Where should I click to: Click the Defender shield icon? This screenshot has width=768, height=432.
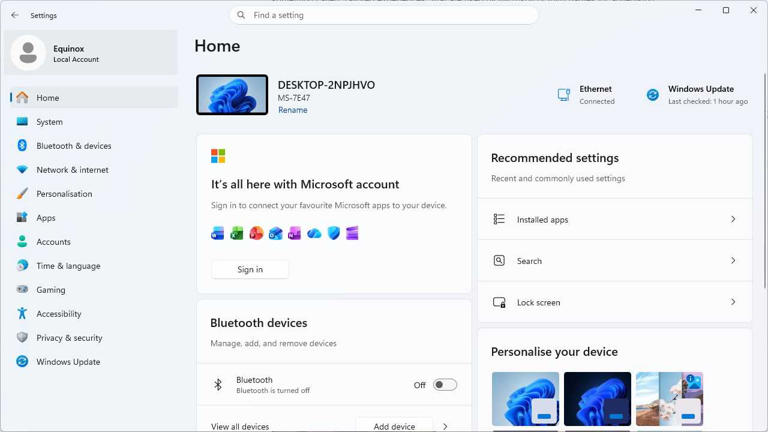334,234
